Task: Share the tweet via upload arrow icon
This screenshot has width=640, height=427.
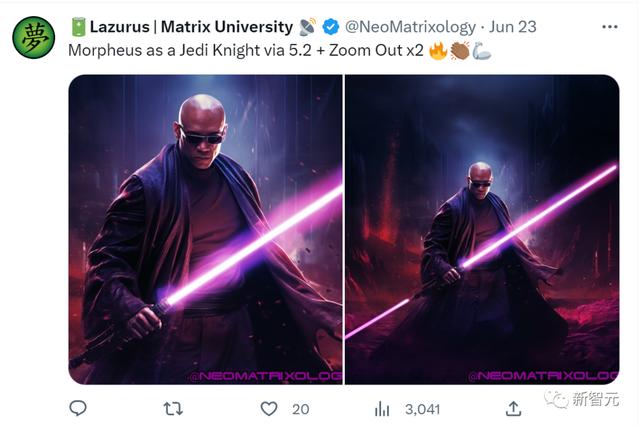Action: pos(512,408)
